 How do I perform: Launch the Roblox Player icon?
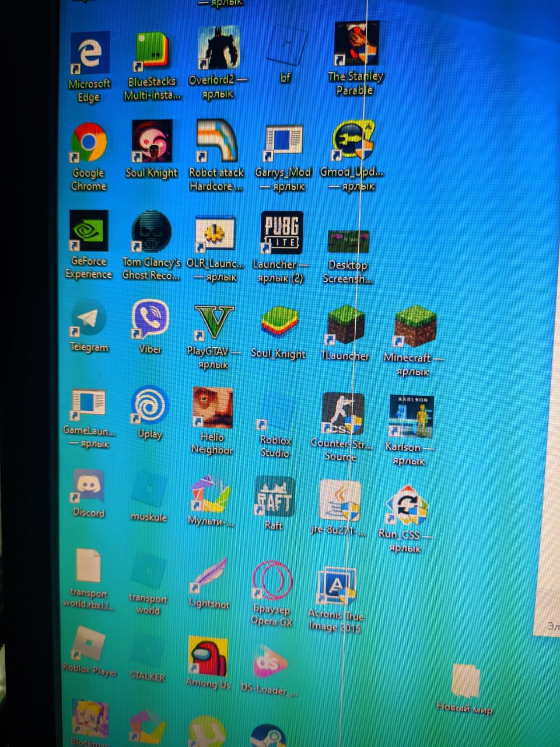[x=89, y=644]
